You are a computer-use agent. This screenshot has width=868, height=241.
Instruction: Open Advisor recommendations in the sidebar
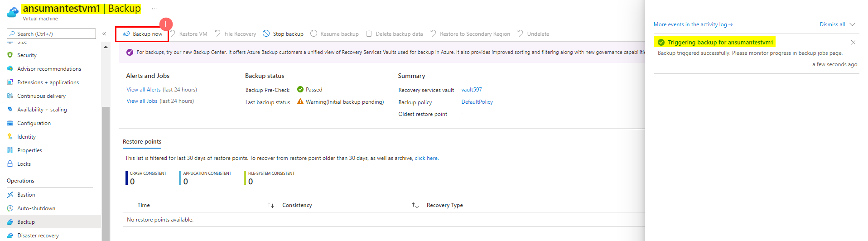point(50,68)
